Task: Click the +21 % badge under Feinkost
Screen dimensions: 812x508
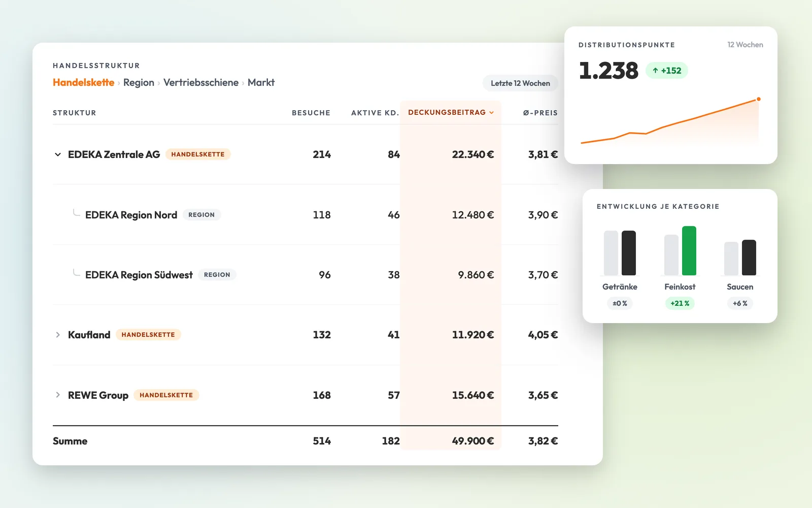Action: (680, 303)
